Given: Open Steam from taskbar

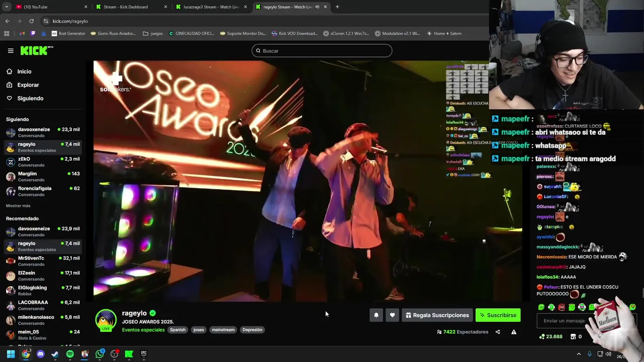Looking at the screenshot, I should [x=55, y=354].
